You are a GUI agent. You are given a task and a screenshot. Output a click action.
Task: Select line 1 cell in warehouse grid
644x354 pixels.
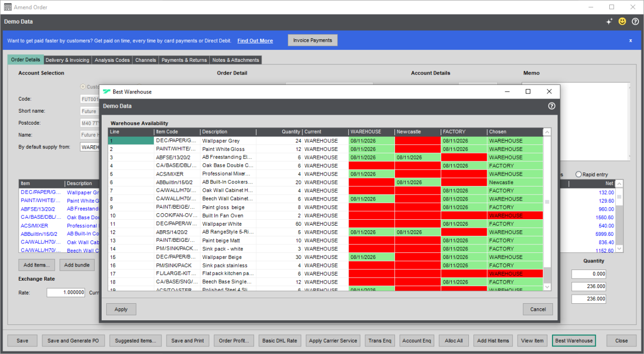click(x=131, y=141)
